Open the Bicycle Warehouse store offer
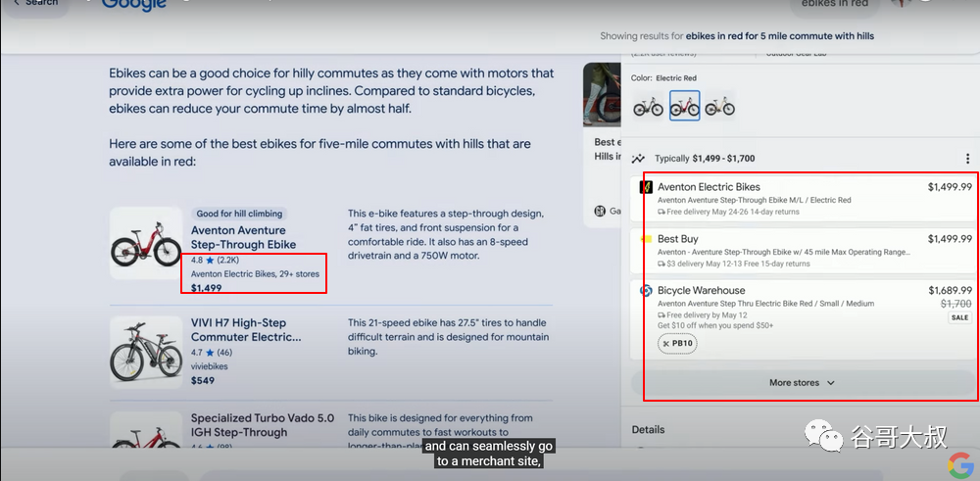980x481 pixels. [804, 319]
